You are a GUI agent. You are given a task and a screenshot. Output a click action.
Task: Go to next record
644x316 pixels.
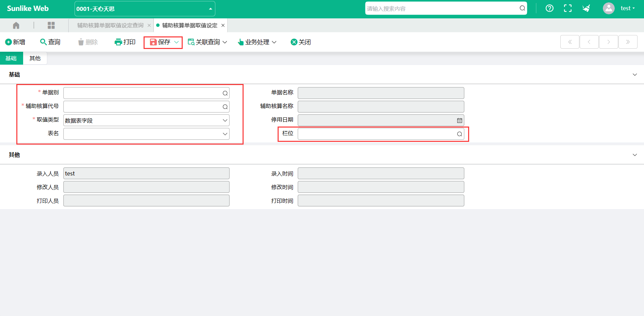tap(609, 42)
